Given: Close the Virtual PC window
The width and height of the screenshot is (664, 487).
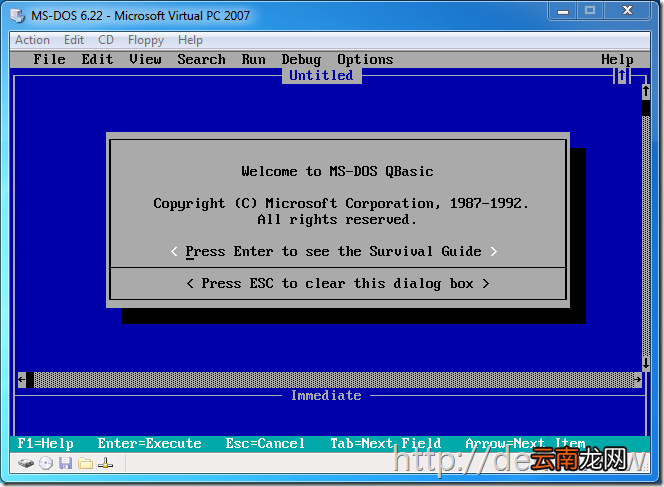Looking at the screenshot, I should (x=628, y=11).
